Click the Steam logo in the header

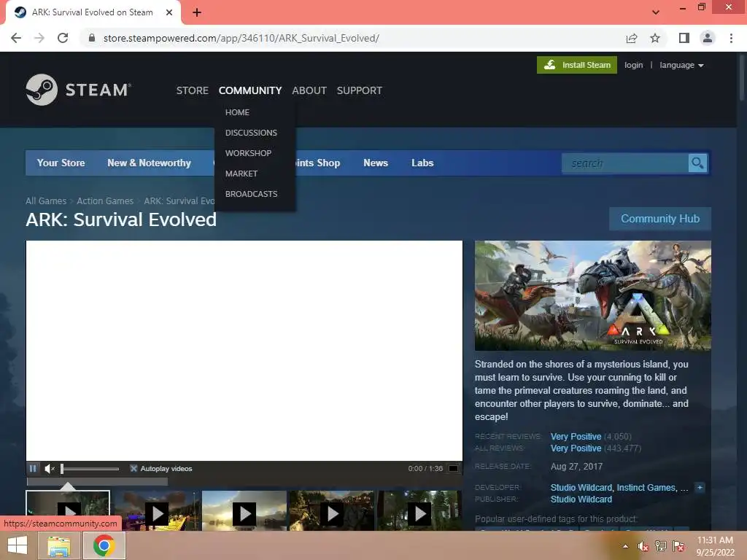pos(79,90)
